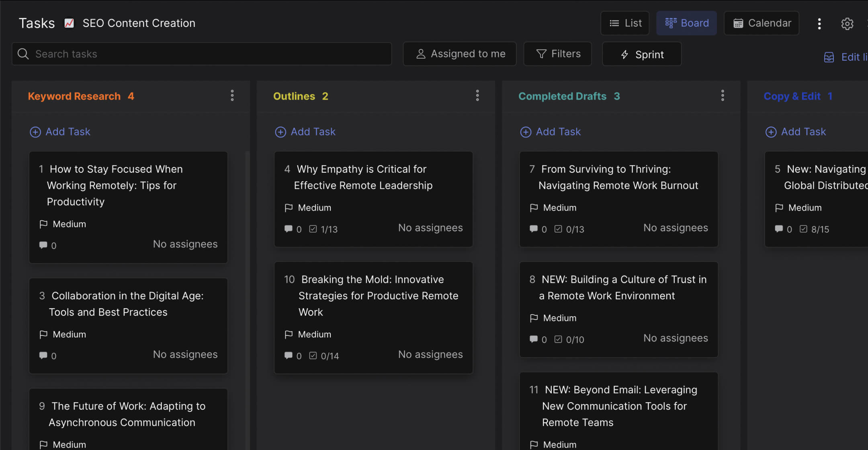Screen dimensions: 868x450
Task: Open the Completed Drafts column options menu
Action: pyautogui.click(x=722, y=95)
